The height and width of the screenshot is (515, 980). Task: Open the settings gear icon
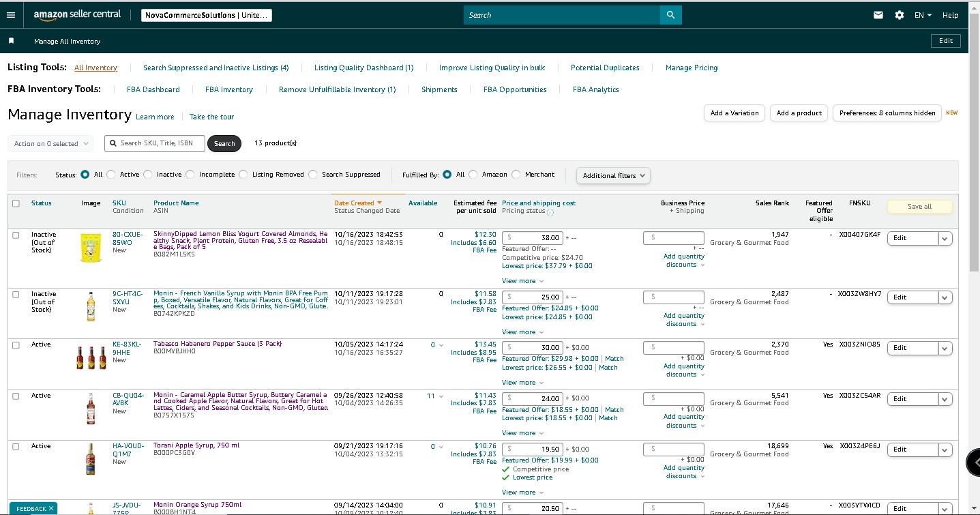click(x=900, y=15)
